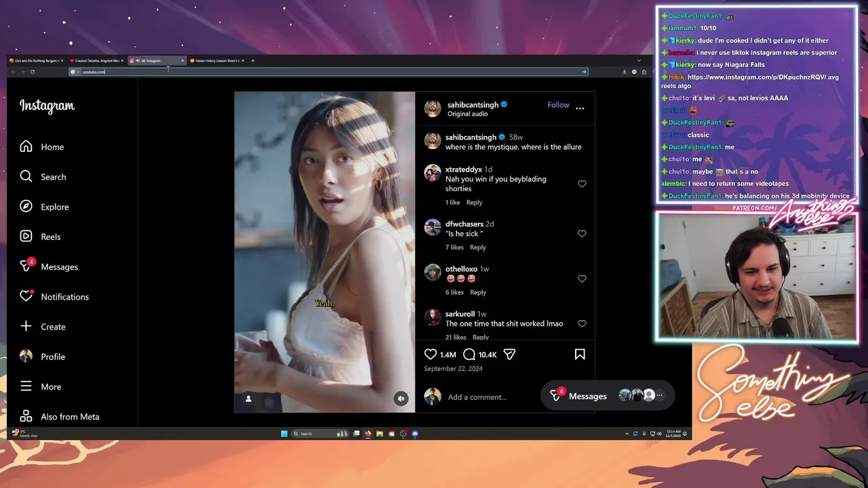Open comments via speech bubble icon
This screenshot has height=488, width=868.
coord(469,354)
